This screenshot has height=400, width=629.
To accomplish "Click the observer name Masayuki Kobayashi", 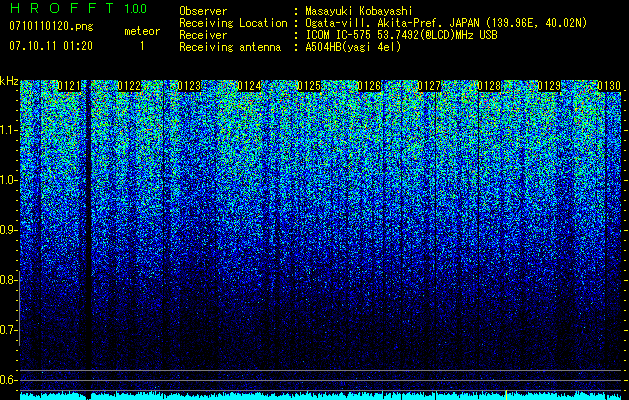I will pyautogui.click(x=359, y=11).
